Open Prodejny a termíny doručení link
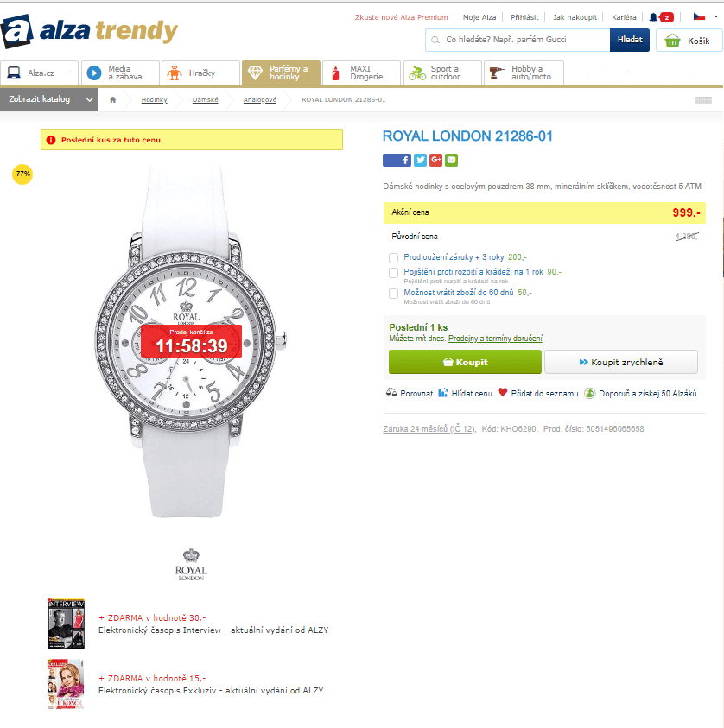The image size is (724, 728). (495, 339)
